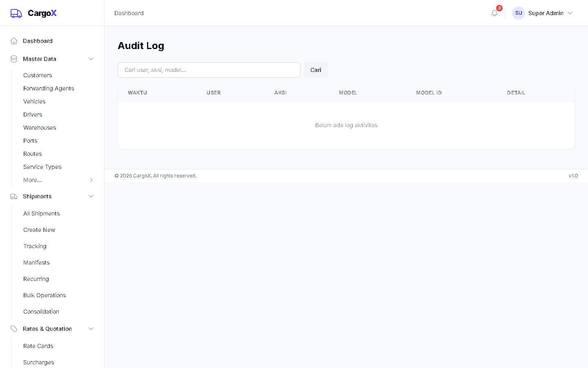Open the Customers page
588x368 pixels.
tap(38, 75)
